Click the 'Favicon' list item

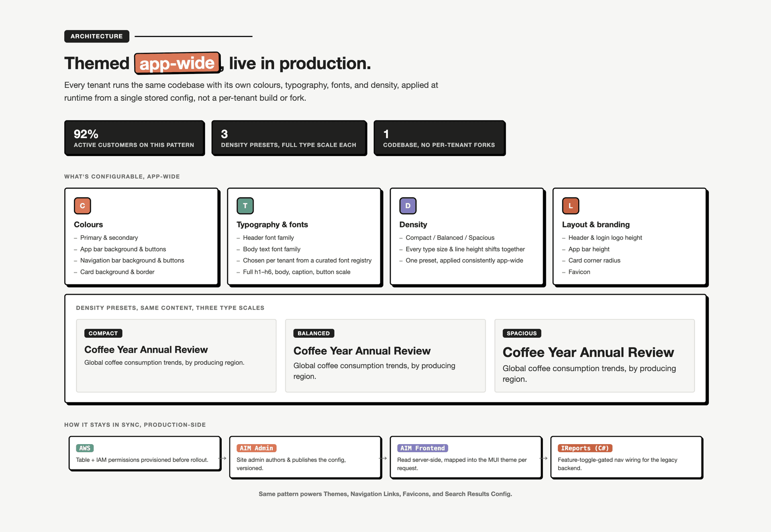[579, 272]
